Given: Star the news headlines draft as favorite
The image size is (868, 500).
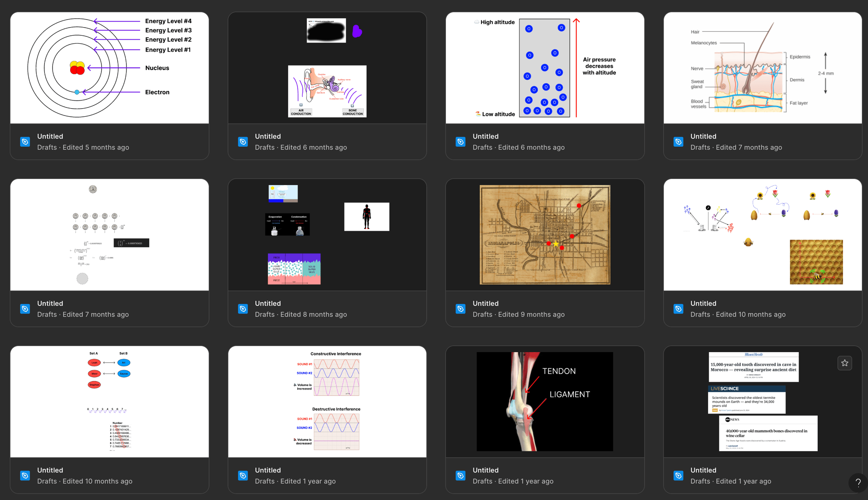Looking at the screenshot, I should 844,363.
